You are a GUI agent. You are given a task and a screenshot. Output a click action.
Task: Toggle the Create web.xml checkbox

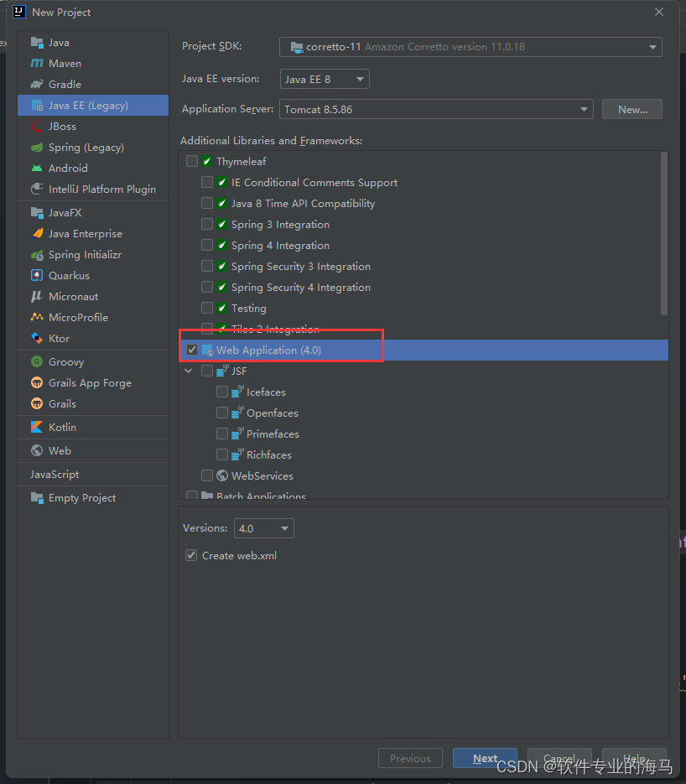[191, 555]
